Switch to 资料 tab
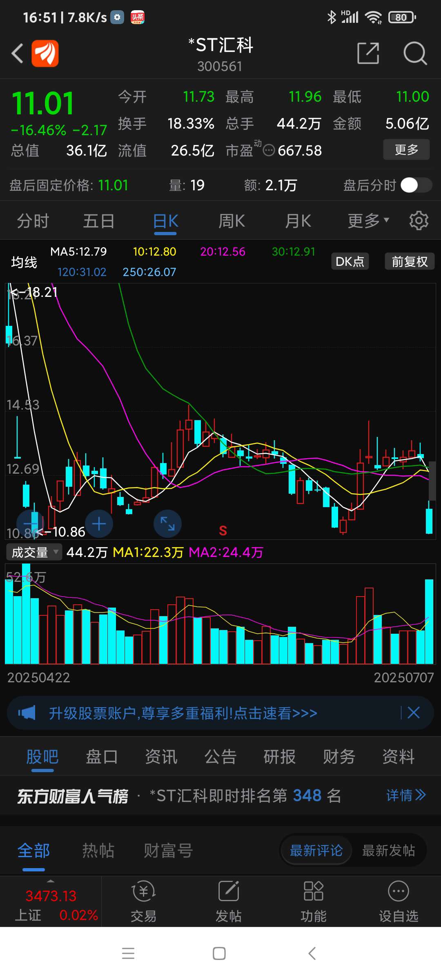 point(399,757)
